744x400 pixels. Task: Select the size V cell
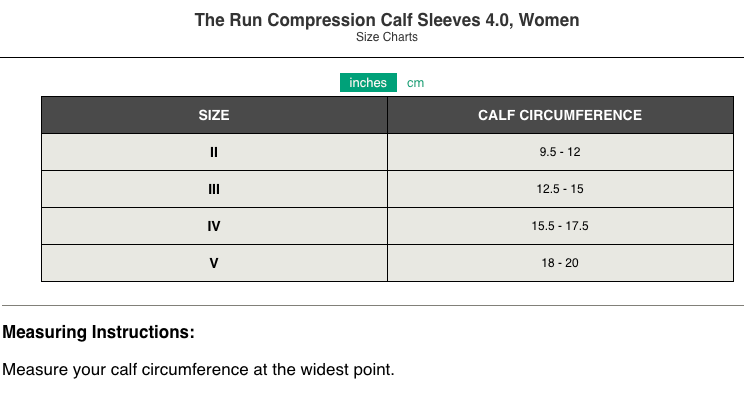(x=214, y=263)
